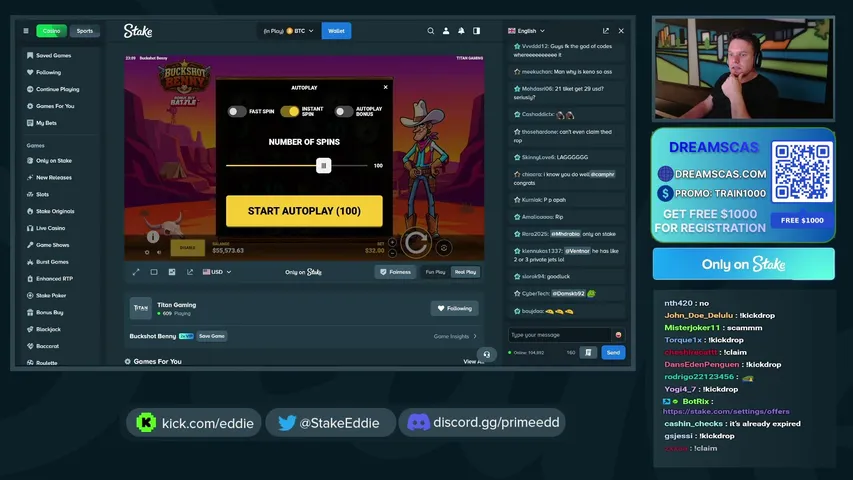Click the Save Game button
The image size is (853, 480).
[212, 336]
